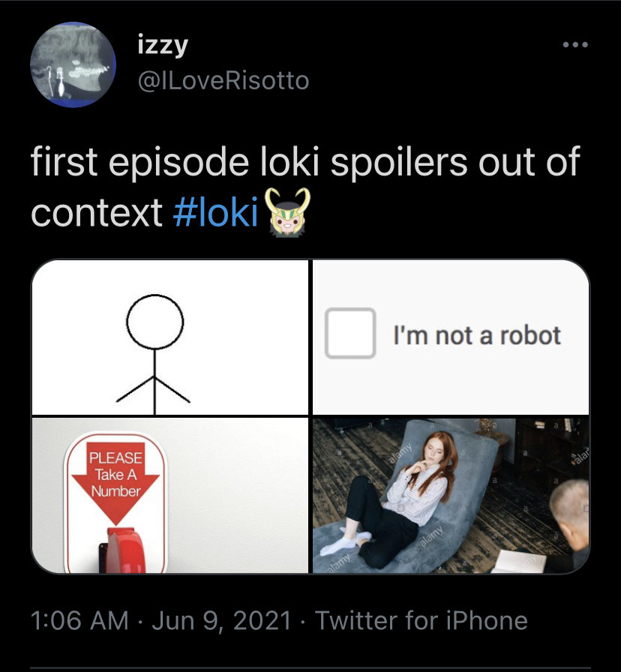The height and width of the screenshot is (672, 621).
Task: Click the tweet text about loki spoilers
Action: [x=305, y=187]
